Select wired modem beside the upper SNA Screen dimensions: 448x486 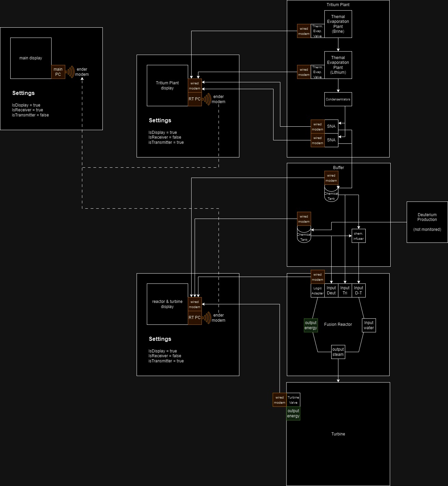coord(318,126)
